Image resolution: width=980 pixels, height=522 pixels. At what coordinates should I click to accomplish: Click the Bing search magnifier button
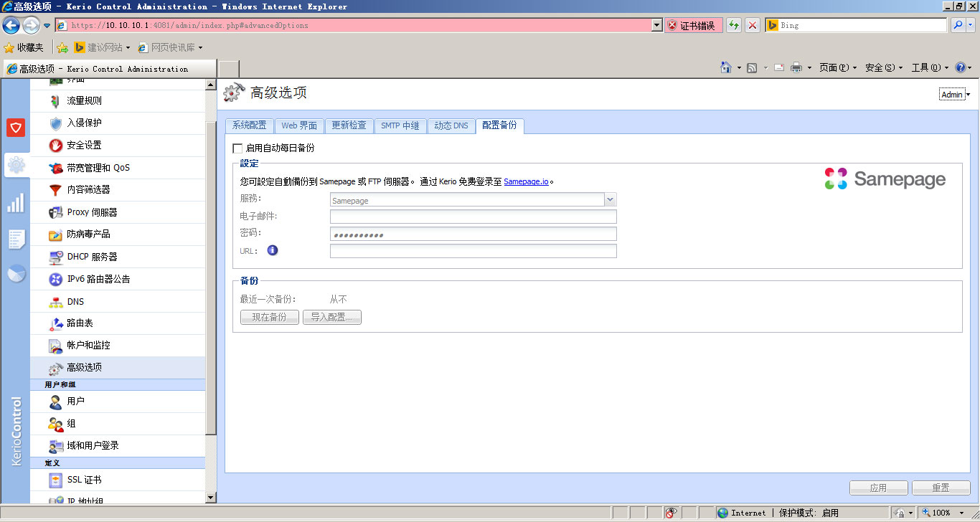tap(958, 25)
